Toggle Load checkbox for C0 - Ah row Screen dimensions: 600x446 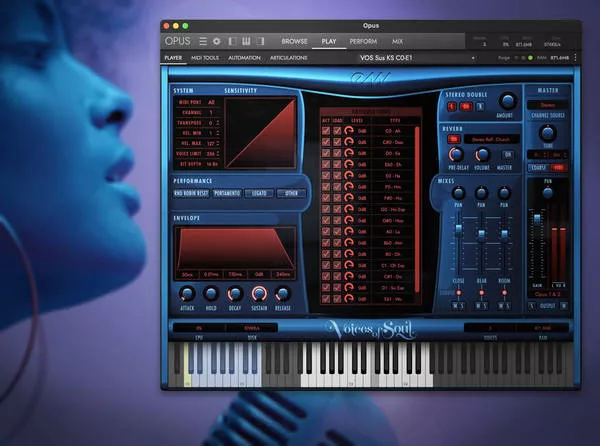[337, 131]
